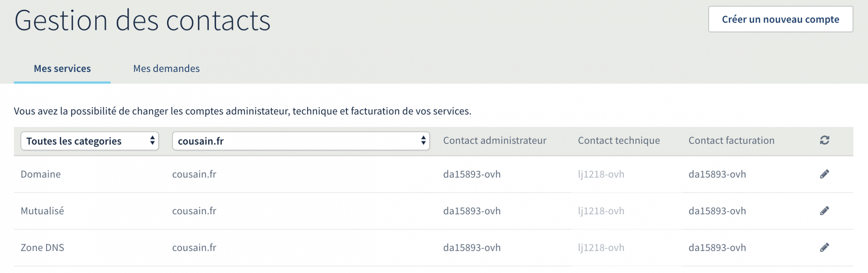The image size is (868, 273).
Task: Click cousain.fr in the Domaine row
Action: [x=194, y=174]
